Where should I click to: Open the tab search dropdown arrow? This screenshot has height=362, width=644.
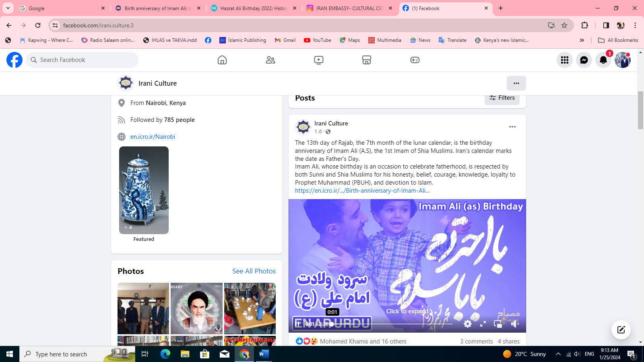8,8
